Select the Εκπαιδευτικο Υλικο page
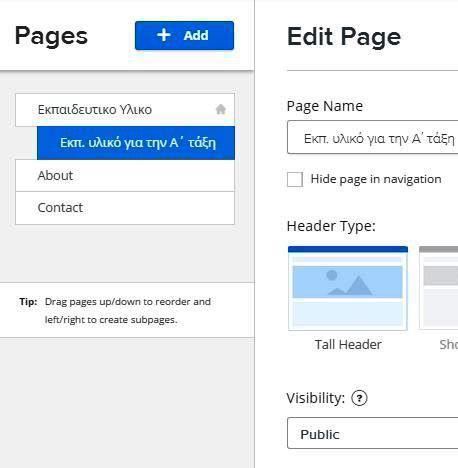The image size is (458, 468). [125, 110]
